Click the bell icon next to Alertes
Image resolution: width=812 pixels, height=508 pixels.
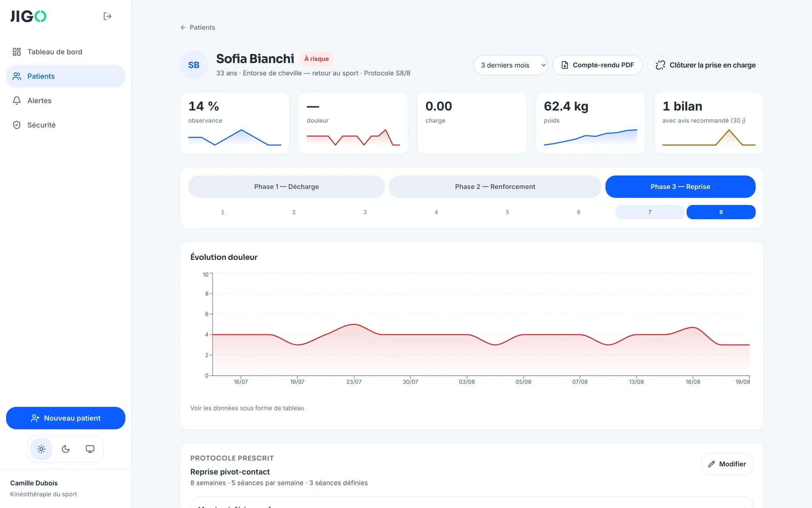(17, 101)
